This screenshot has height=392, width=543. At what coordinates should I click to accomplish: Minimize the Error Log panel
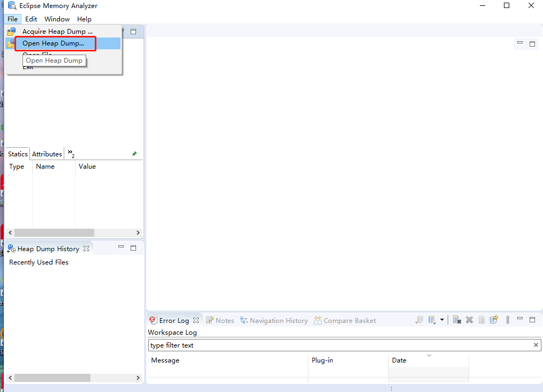tap(520, 318)
